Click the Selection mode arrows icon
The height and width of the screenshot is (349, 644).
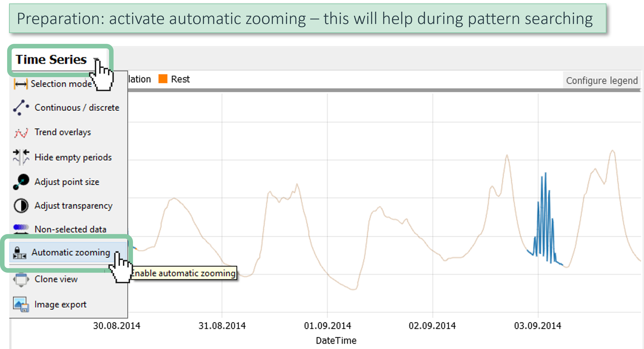point(21,84)
